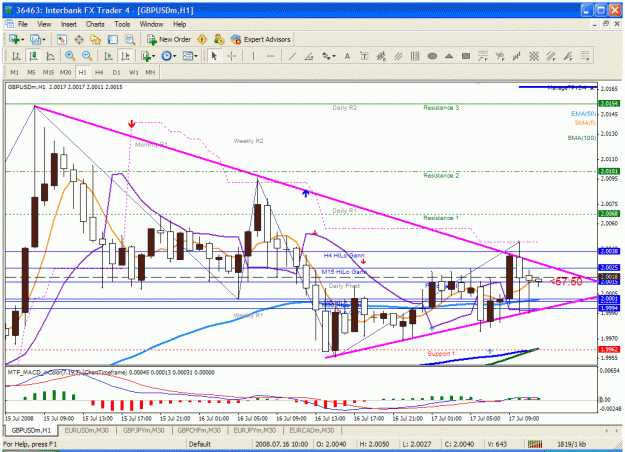Image resolution: width=625 pixels, height=452 pixels.
Task: Click the 1819/1 kb connection status
Action: point(572,444)
